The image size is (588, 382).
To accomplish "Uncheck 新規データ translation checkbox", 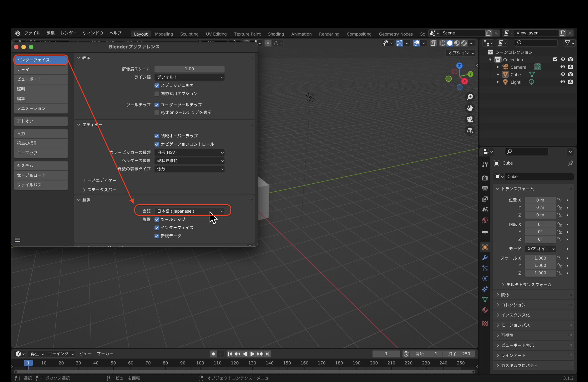I will 157,236.
